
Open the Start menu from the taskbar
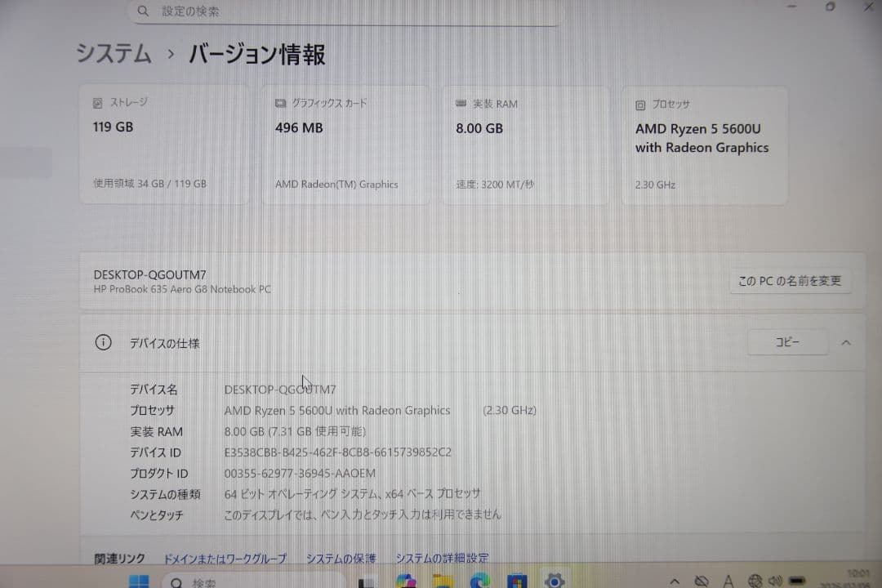[139, 581]
